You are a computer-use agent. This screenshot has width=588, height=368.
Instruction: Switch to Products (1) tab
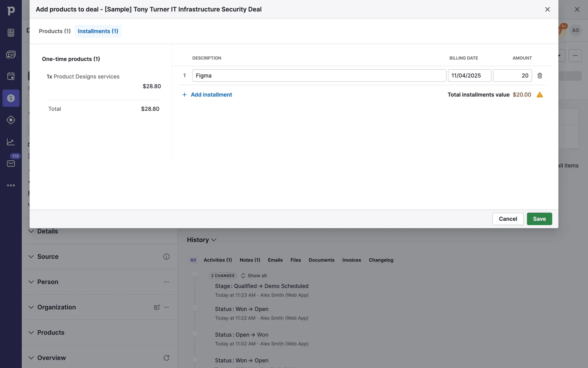[x=55, y=31]
